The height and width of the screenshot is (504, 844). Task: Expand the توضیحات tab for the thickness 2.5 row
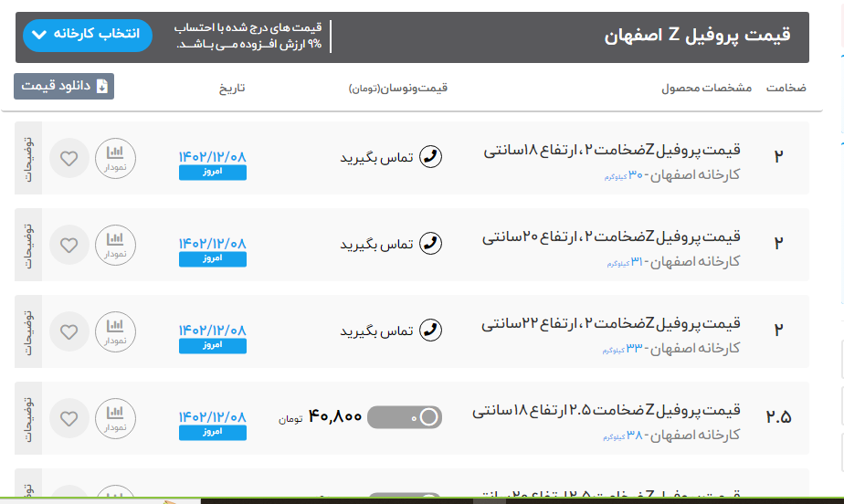pos(27,418)
